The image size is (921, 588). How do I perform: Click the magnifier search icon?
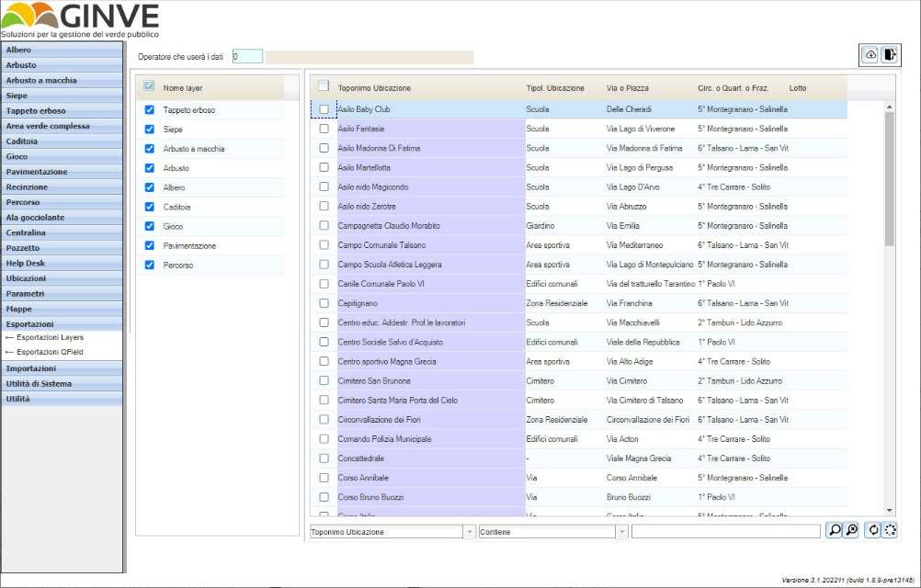click(x=834, y=530)
